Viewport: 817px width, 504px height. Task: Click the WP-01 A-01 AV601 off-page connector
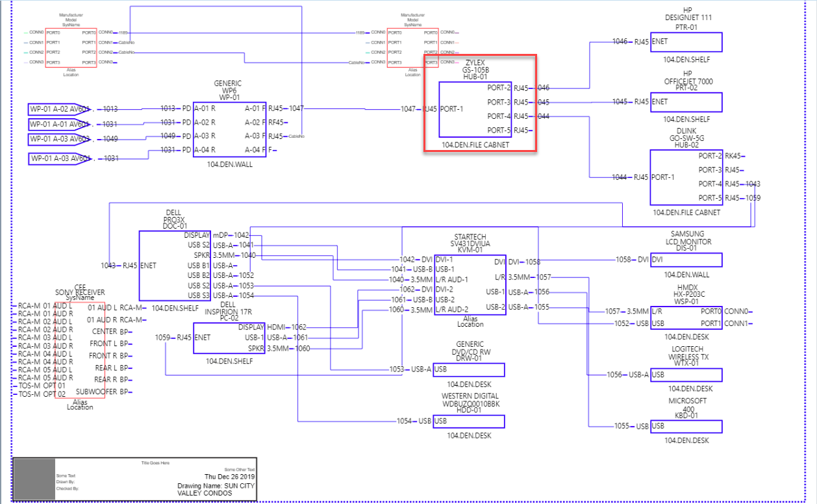[60, 124]
